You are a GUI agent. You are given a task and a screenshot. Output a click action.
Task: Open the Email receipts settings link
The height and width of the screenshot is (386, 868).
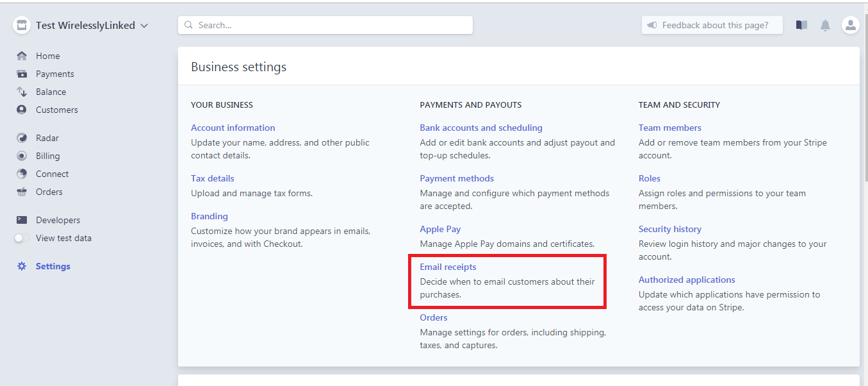pyautogui.click(x=448, y=267)
